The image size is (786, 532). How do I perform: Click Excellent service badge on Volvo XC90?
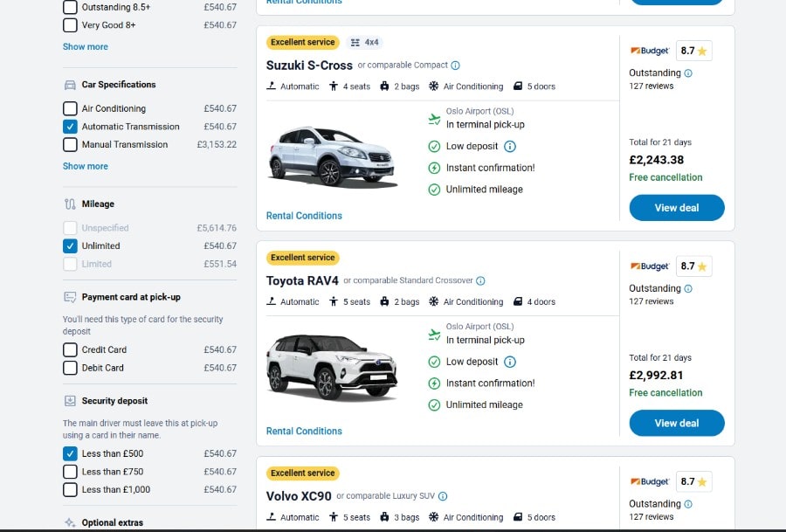[x=303, y=473]
